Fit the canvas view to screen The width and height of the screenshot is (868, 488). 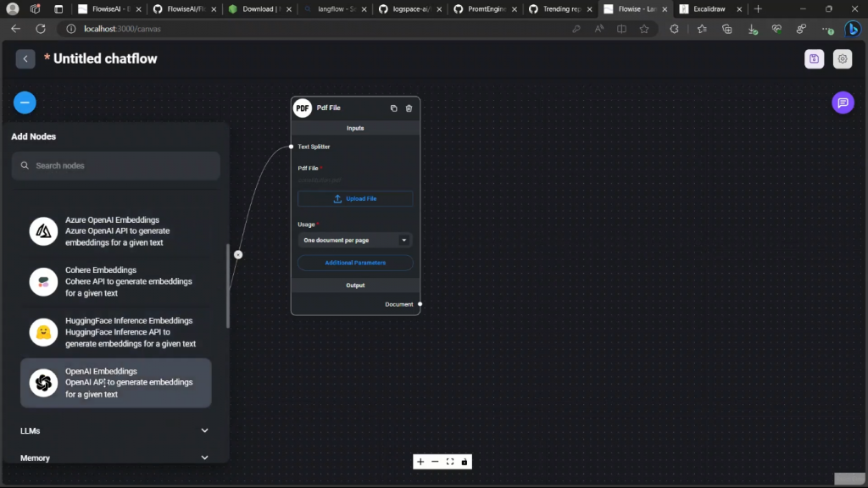[x=449, y=462]
